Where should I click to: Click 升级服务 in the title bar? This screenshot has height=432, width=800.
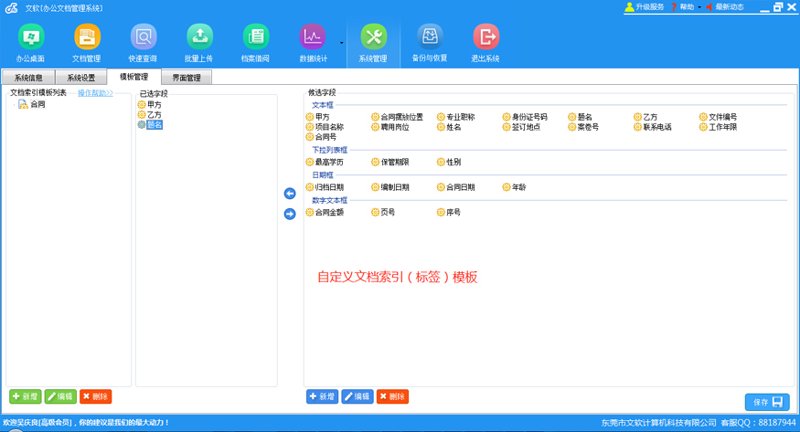coord(644,7)
